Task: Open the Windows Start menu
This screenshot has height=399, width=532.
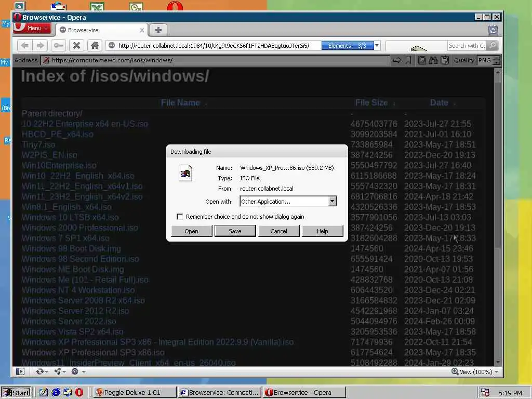Action: (16, 393)
